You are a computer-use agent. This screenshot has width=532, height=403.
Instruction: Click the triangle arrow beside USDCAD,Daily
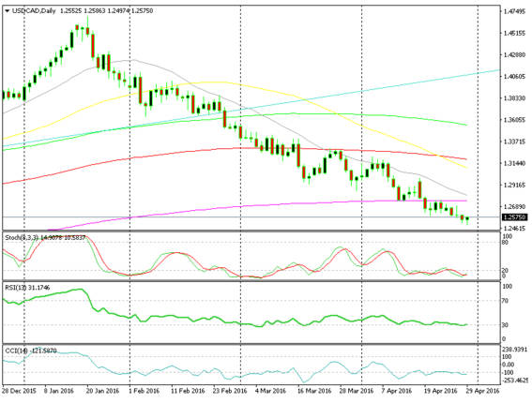[x=8, y=11]
